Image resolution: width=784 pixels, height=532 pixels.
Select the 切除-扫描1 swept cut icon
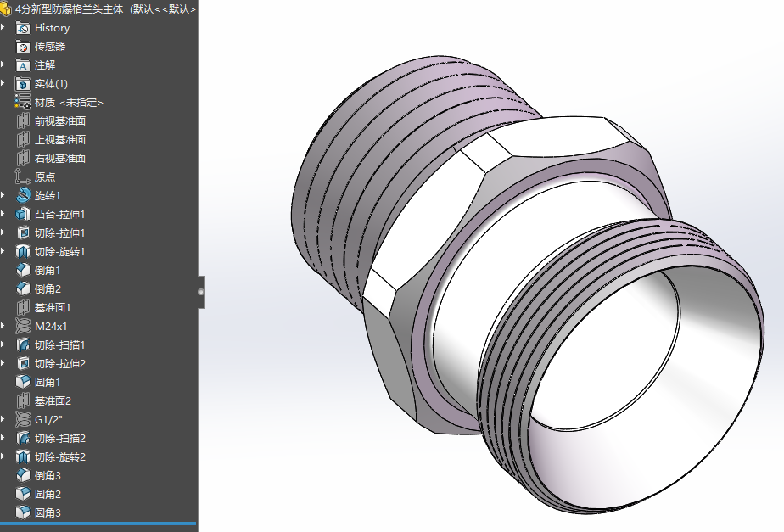[x=23, y=345]
